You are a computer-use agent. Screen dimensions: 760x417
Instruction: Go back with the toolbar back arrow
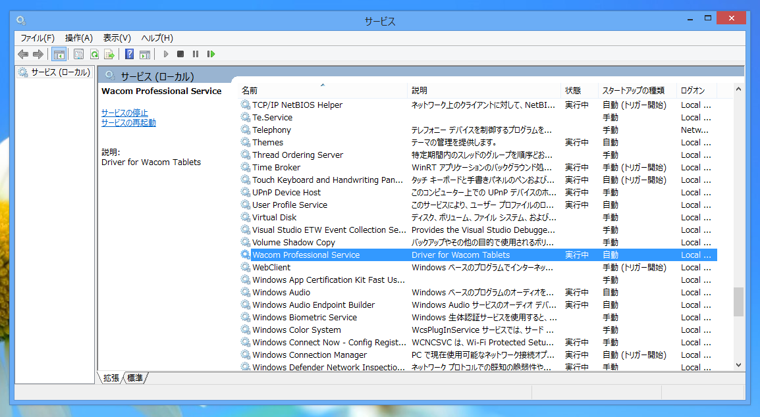pyautogui.click(x=23, y=54)
